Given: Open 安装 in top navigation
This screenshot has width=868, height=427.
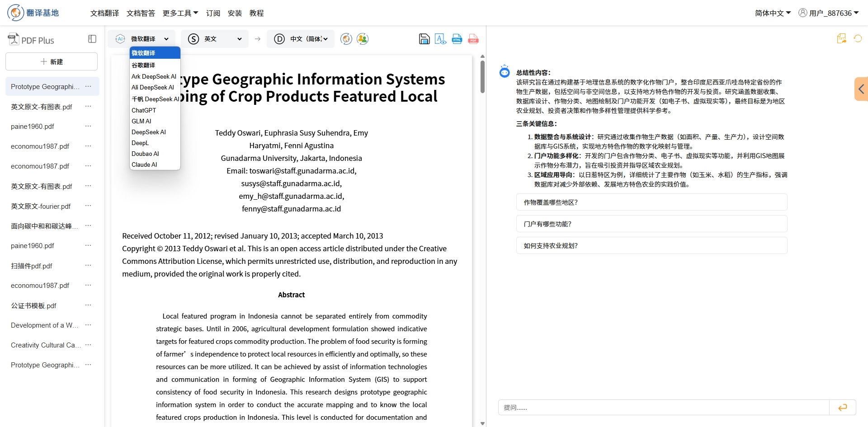Looking at the screenshot, I should [235, 13].
